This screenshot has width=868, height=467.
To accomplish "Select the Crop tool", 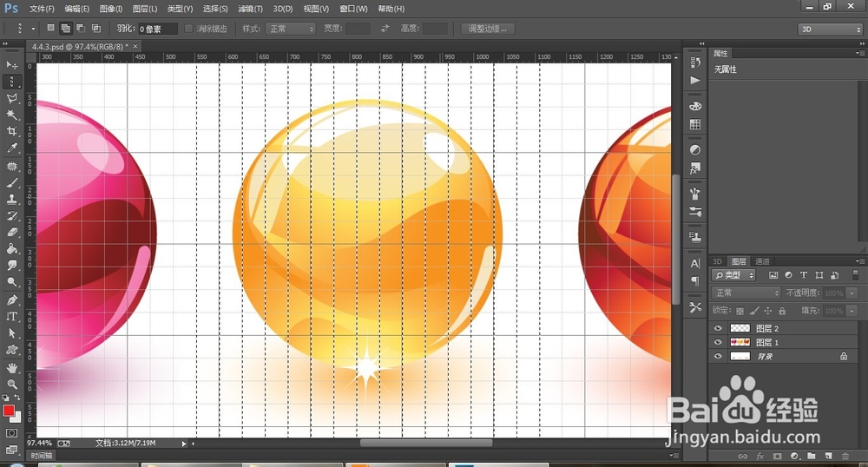I will (x=11, y=132).
